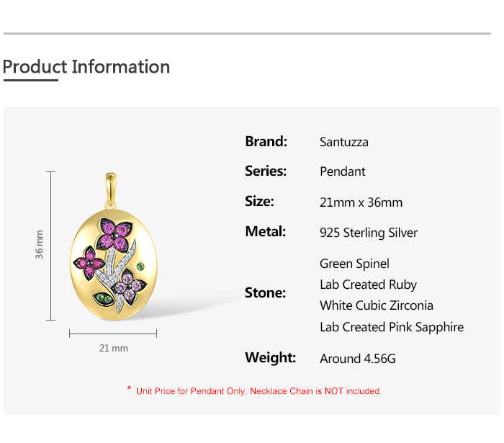504x443 pixels.
Task: Select the Around 4.56G weight value
Action: (x=357, y=359)
